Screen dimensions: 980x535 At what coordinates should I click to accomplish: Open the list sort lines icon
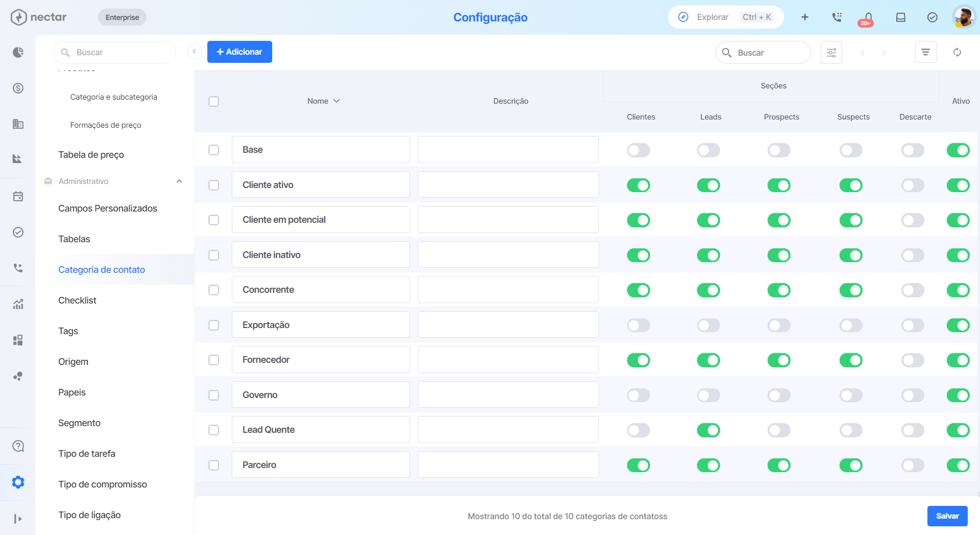925,52
